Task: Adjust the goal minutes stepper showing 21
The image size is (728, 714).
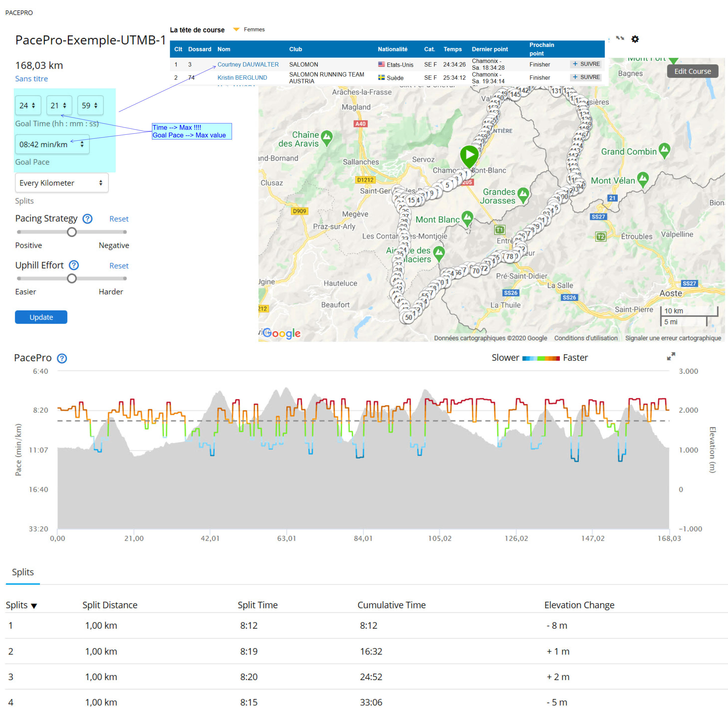Action: [x=59, y=105]
